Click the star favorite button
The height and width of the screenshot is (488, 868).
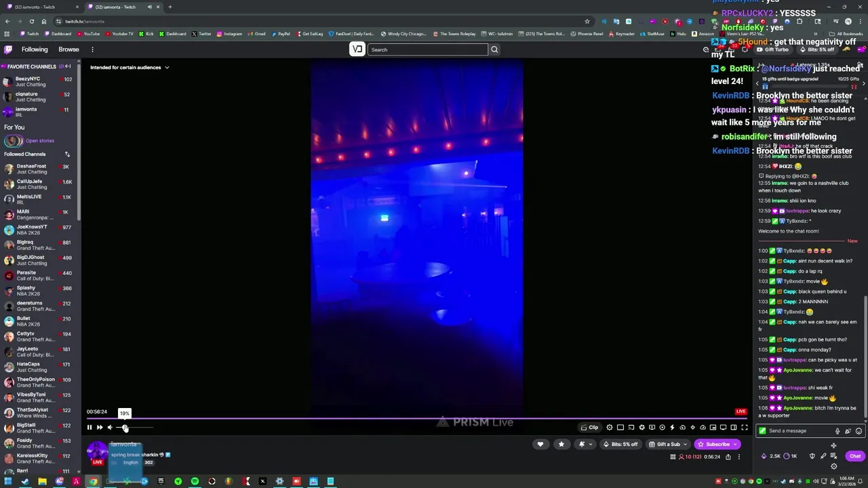[x=561, y=444]
